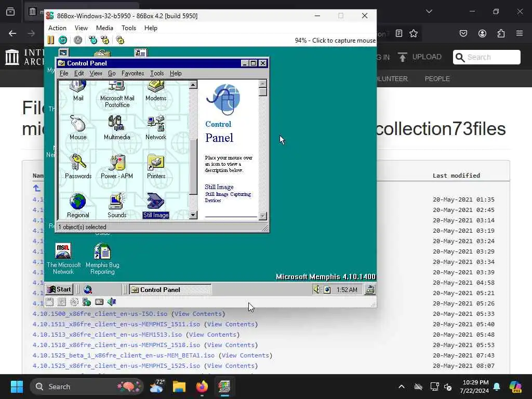
Task: Select the Still Image icon
Action: tap(156, 206)
